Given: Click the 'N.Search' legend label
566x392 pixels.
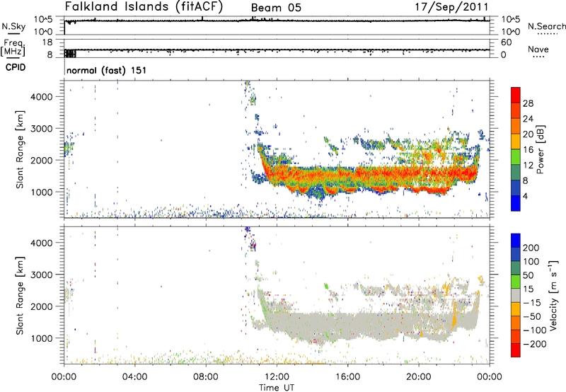Looking at the screenshot, I should pyautogui.click(x=546, y=26).
